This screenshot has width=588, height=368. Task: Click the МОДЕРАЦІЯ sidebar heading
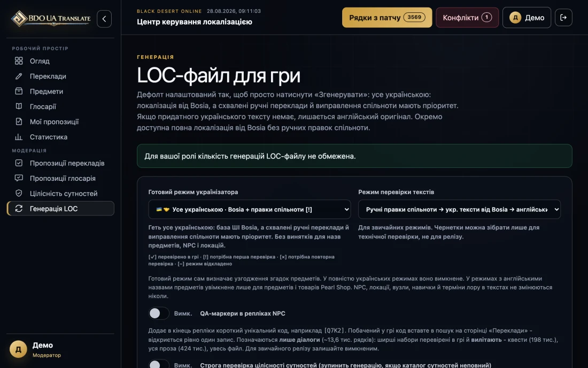pos(29,150)
